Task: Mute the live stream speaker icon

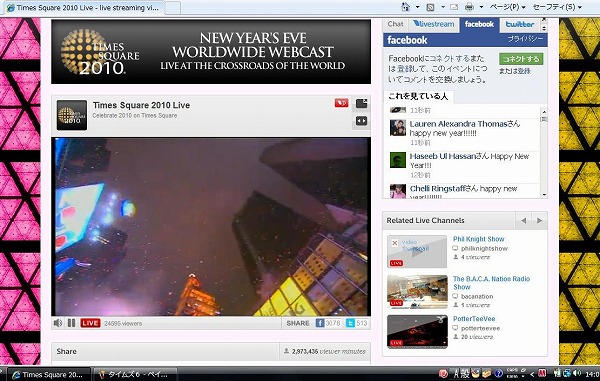Action: click(x=58, y=323)
